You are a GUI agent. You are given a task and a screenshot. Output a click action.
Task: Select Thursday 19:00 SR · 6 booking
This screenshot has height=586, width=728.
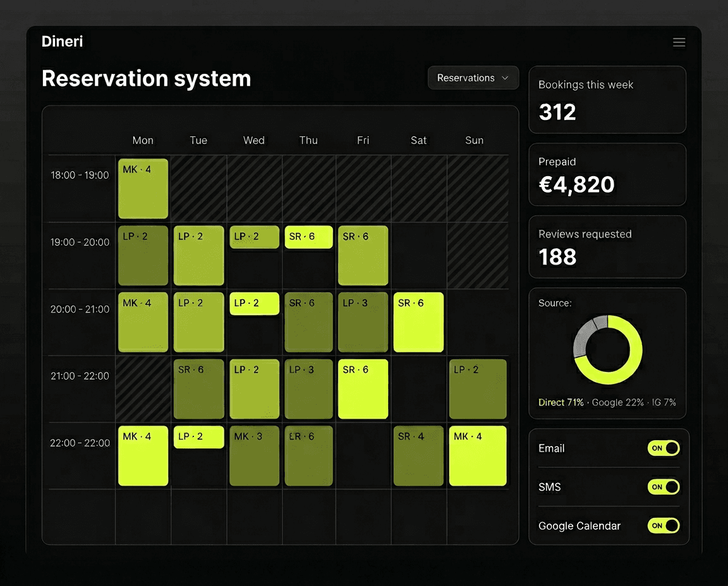[x=309, y=237]
